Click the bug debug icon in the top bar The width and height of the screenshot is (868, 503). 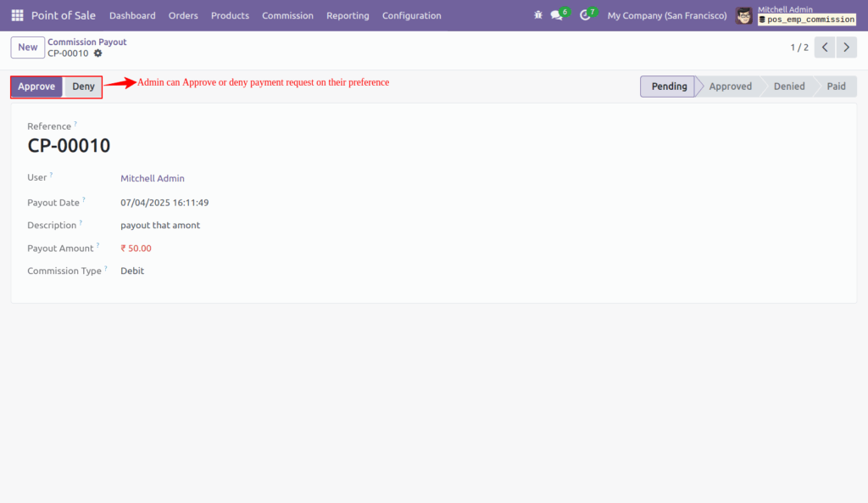[537, 14]
